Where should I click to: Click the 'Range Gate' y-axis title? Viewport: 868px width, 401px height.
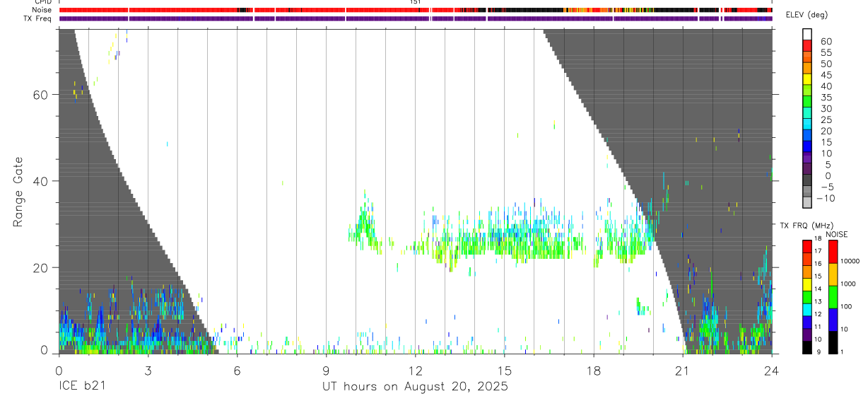18,192
